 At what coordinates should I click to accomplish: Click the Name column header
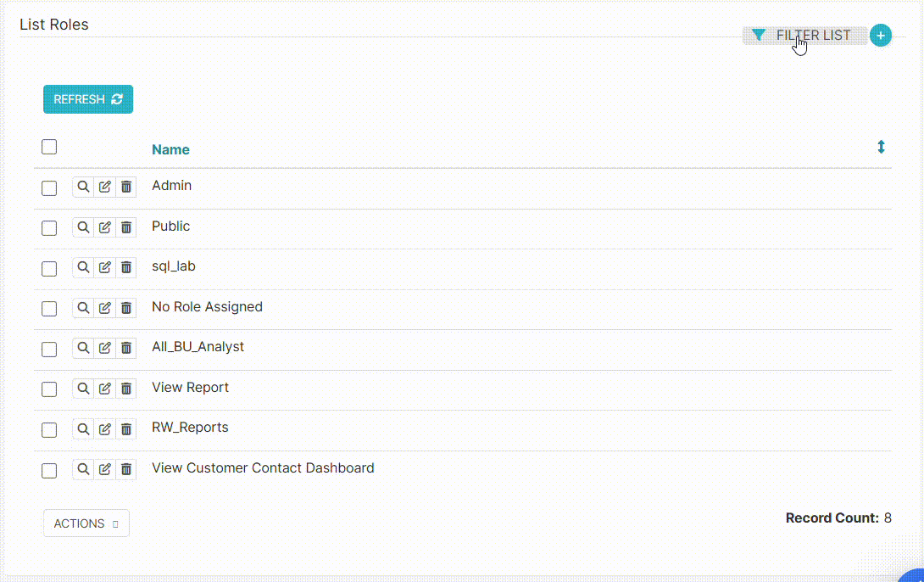[x=170, y=149]
